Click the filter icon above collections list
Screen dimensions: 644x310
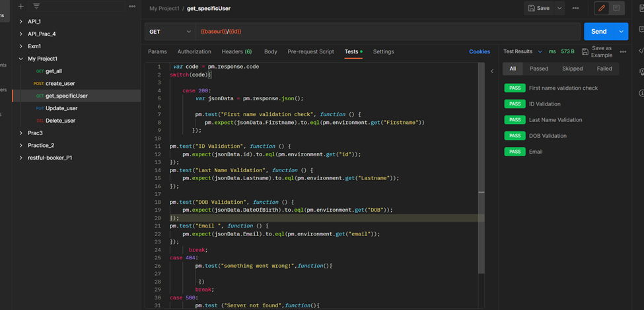tap(36, 6)
